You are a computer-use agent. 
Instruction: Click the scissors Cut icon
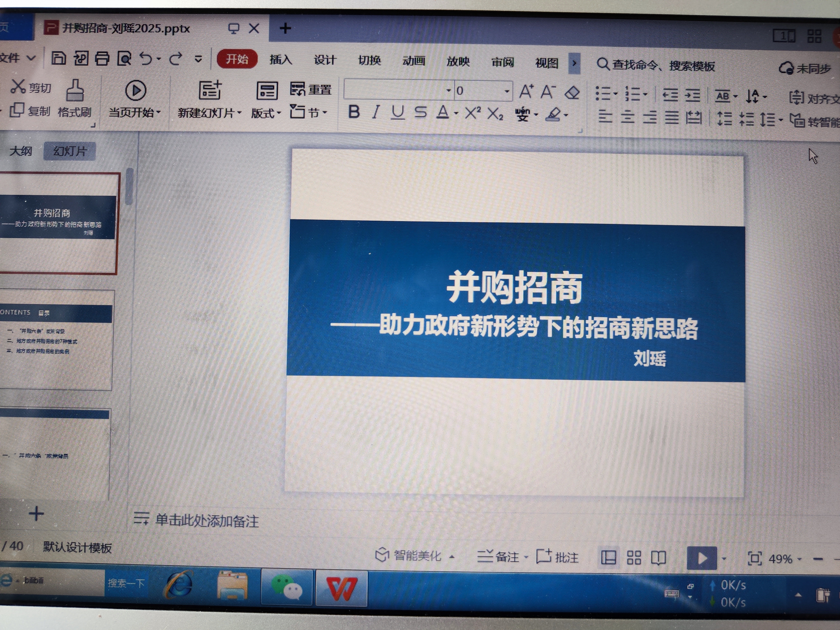click(17, 87)
